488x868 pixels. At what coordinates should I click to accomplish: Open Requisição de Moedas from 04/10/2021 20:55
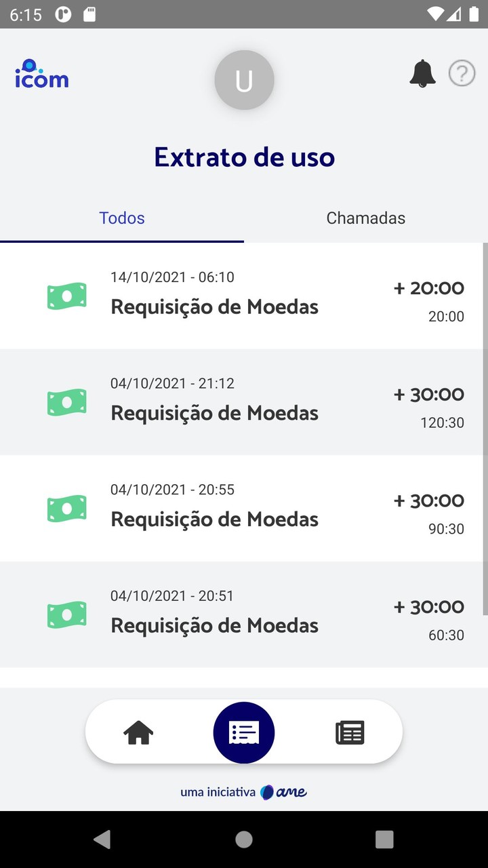click(x=214, y=519)
